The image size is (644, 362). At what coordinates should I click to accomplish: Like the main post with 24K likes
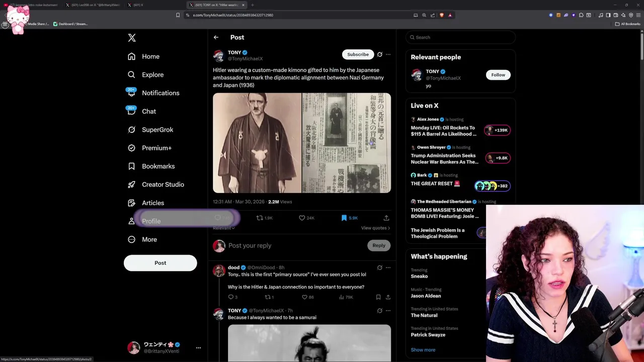[x=306, y=218]
